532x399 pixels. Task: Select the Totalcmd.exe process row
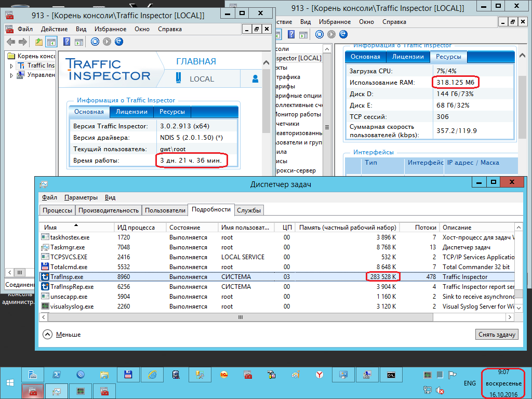[277, 267]
